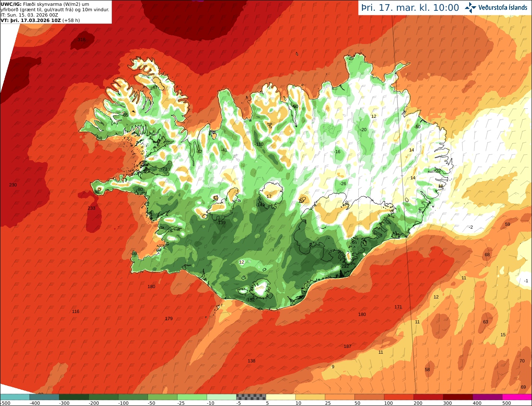Viewport: 532px width, 406px height.
Task: Pick the dark green swatch from -300 to -200
Action: pyautogui.click(x=74, y=397)
